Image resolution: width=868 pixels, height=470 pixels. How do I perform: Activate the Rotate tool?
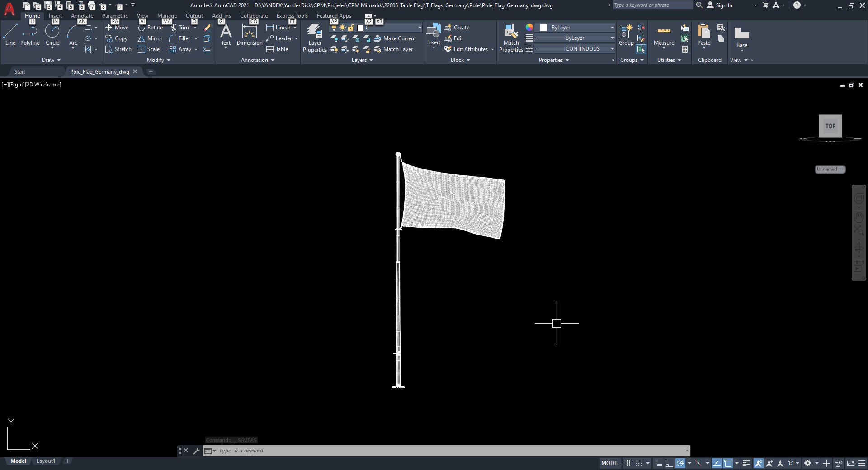[151, 28]
